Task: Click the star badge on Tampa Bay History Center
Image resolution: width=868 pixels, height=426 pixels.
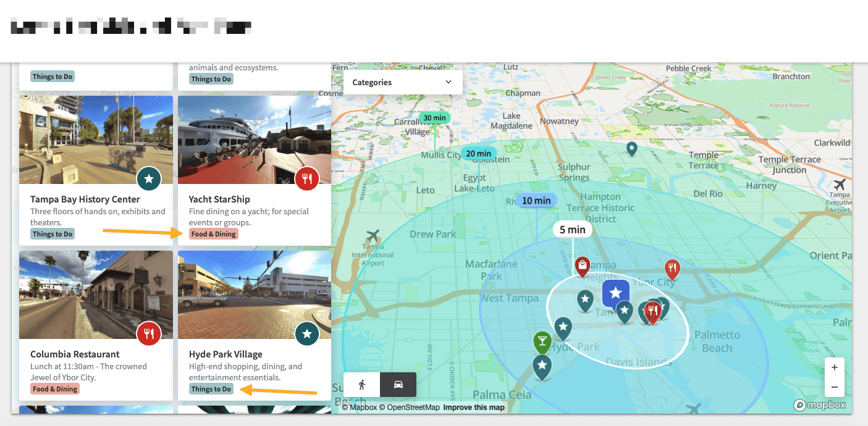Action: coord(148,179)
